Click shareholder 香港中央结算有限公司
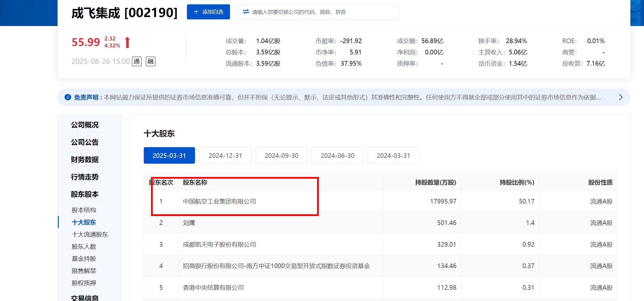 click(x=214, y=288)
